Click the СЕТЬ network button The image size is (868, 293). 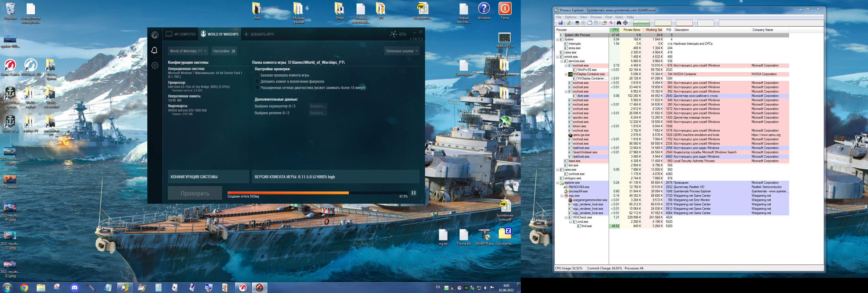[x=398, y=34]
